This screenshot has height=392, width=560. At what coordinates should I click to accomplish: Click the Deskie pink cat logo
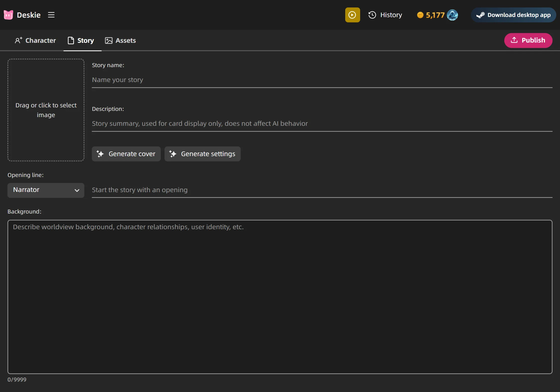coord(8,15)
